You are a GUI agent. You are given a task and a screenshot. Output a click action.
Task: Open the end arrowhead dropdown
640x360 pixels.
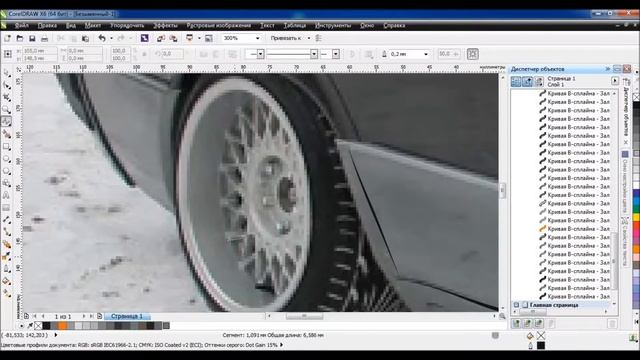[x=336, y=54]
